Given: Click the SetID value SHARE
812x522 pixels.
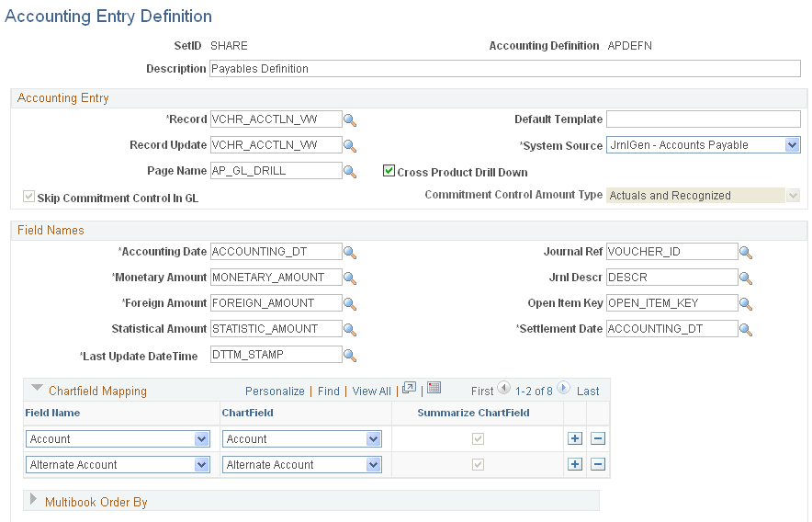Looking at the screenshot, I should click(x=229, y=46).
